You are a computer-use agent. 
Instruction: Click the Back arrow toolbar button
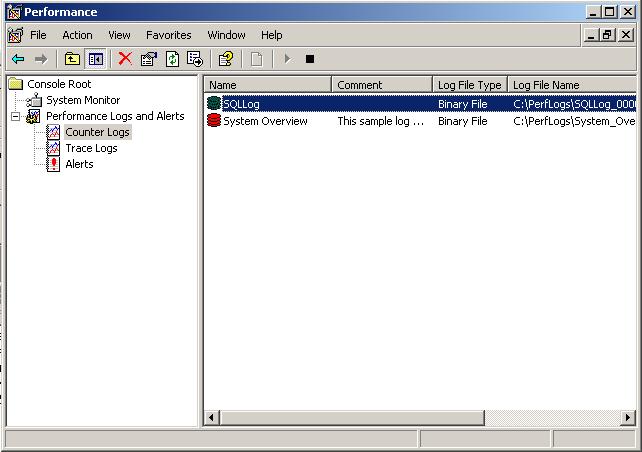[x=18, y=59]
